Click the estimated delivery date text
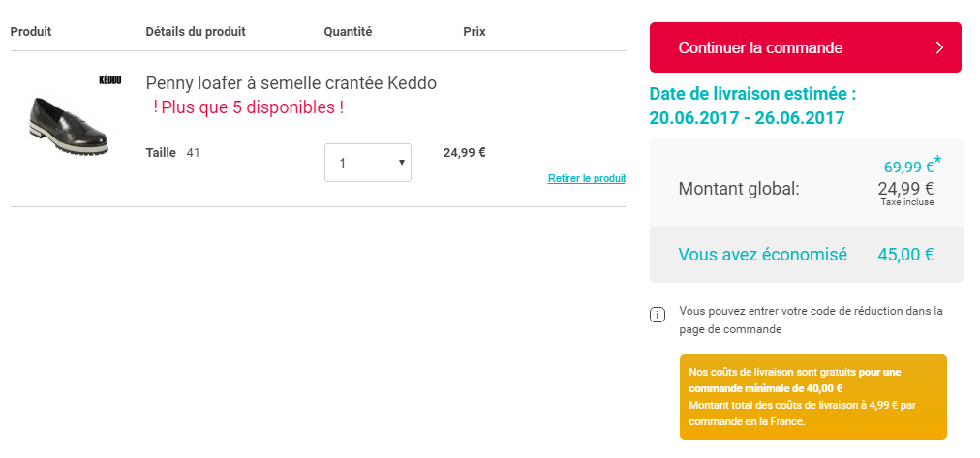The width and height of the screenshot is (980, 458). [x=752, y=107]
